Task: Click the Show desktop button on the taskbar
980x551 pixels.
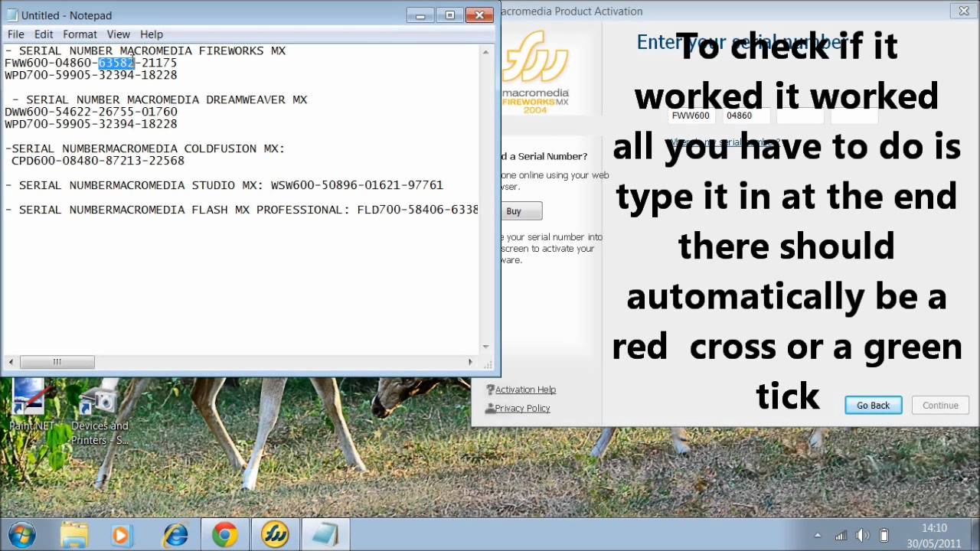Action: click(975, 535)
